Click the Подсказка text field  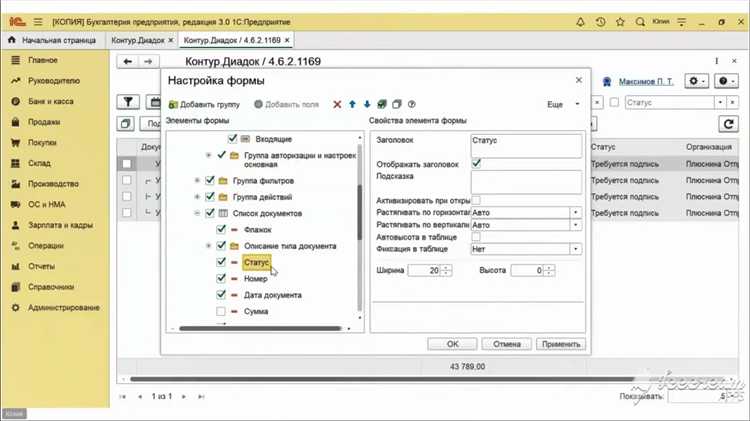pyautogui.click(x=526, y=182)
